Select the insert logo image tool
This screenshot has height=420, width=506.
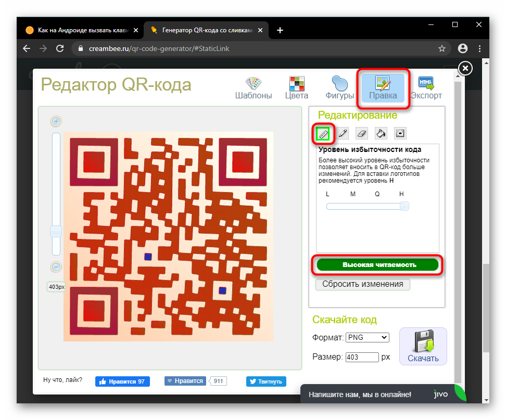coord(400,133)
